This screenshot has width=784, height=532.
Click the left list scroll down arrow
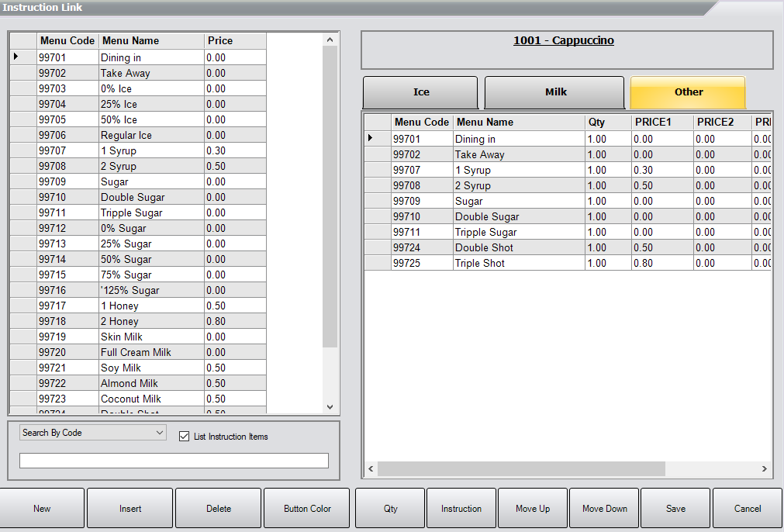[330, 407]
